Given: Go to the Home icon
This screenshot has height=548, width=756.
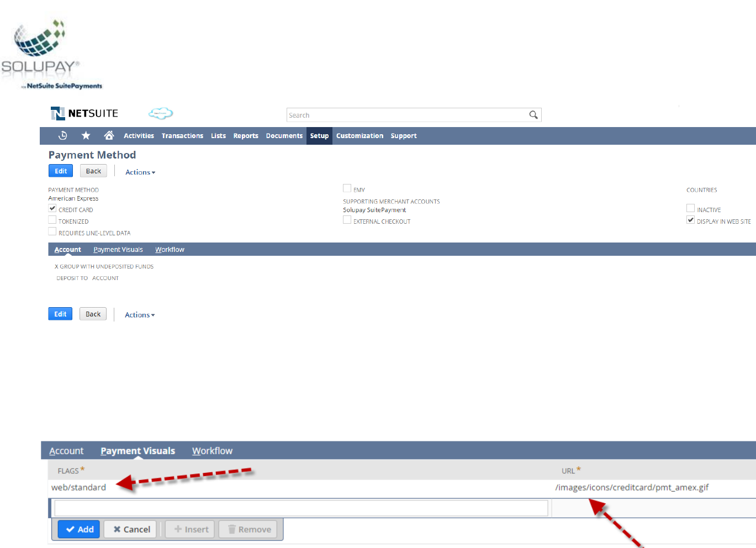Looking at the screenshot, I should pos(109,135).
